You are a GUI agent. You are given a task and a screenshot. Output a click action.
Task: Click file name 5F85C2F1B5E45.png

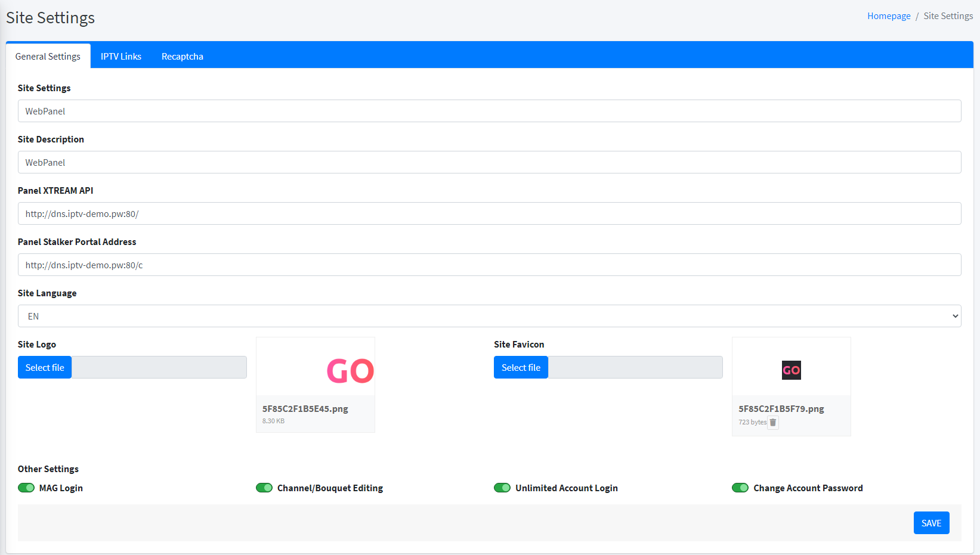(305, 409)
